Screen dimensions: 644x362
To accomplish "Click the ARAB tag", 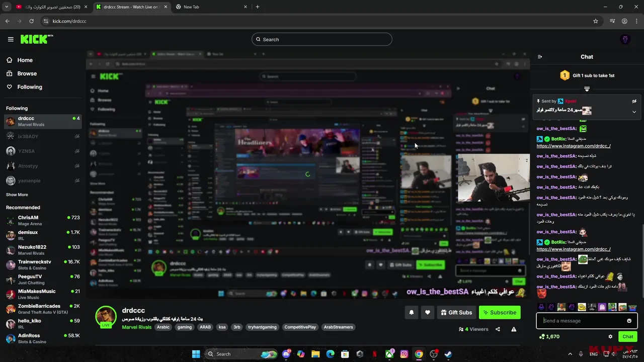I will tap(205, 327).
